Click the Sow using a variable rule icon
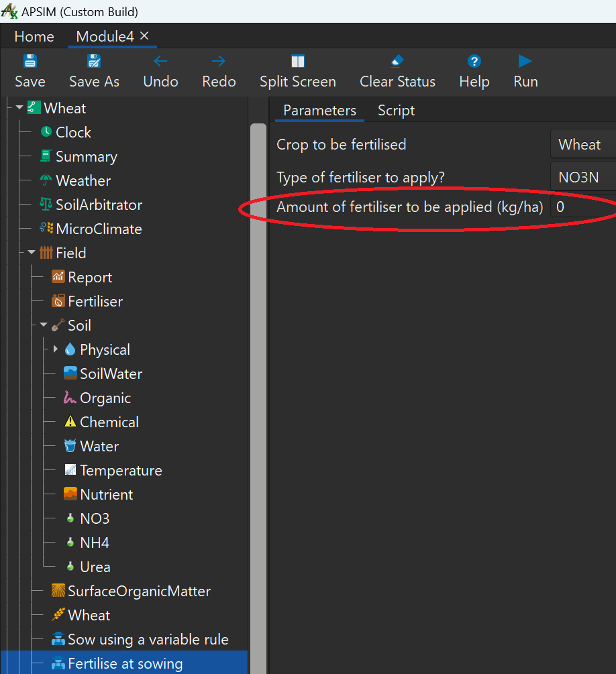Screen dimensions: 616x674 click(58, 638)
